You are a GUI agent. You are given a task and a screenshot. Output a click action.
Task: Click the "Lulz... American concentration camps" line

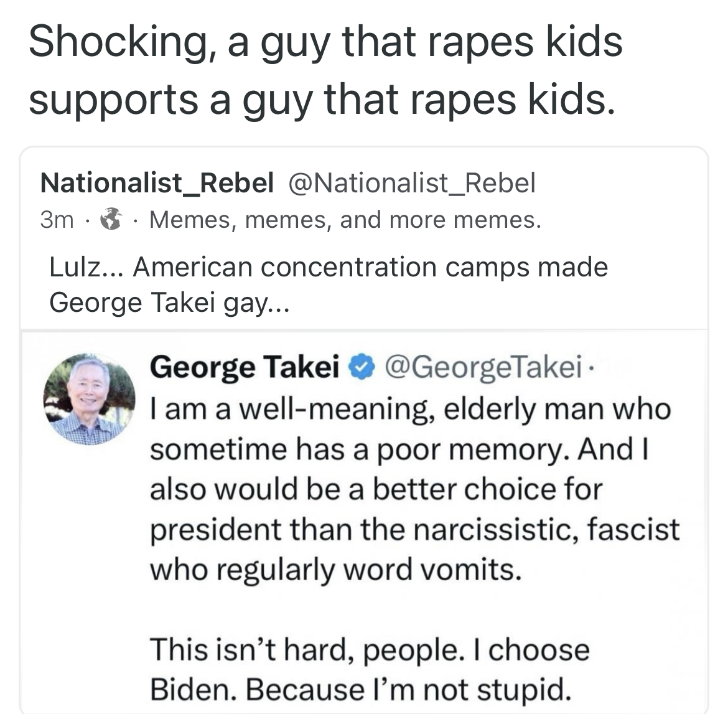click(329, 267)
